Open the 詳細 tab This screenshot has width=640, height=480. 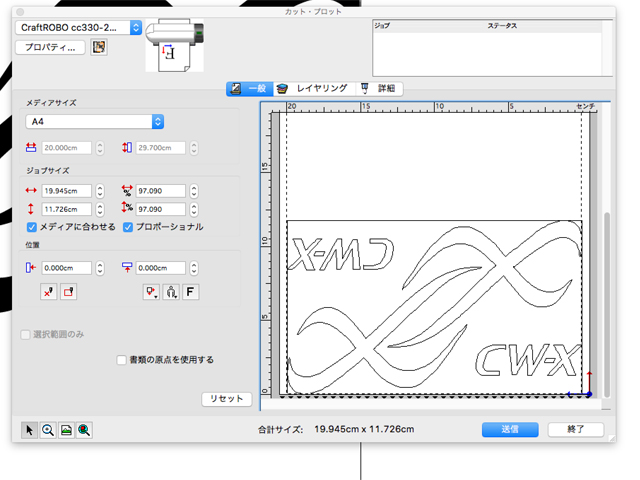379,89
